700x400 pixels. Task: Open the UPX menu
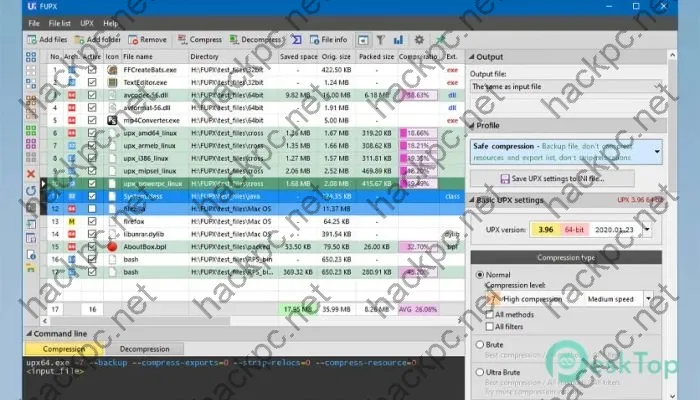coord(87,23)
